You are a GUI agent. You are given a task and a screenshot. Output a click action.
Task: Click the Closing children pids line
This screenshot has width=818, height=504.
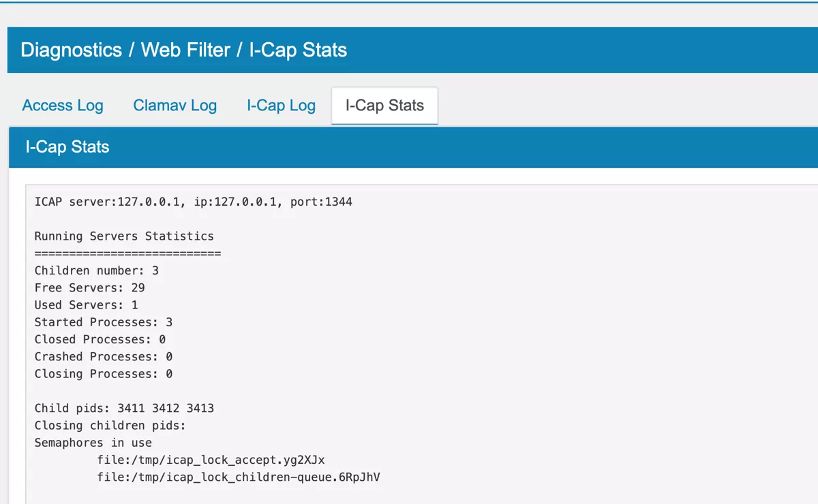tap(111, 425)
